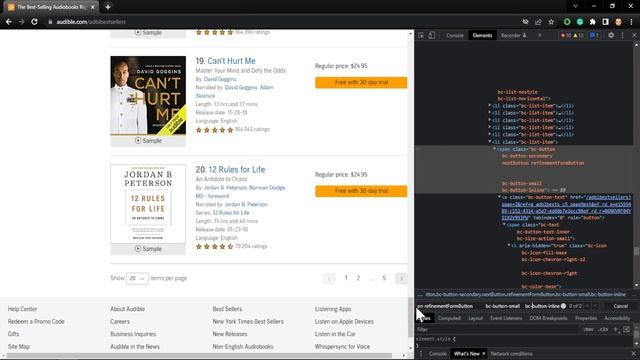Image resolution: width=640 pixels, height=360 pixels.
Task: Toggle the computed styles sidebar icon
Action: (627, 329)
